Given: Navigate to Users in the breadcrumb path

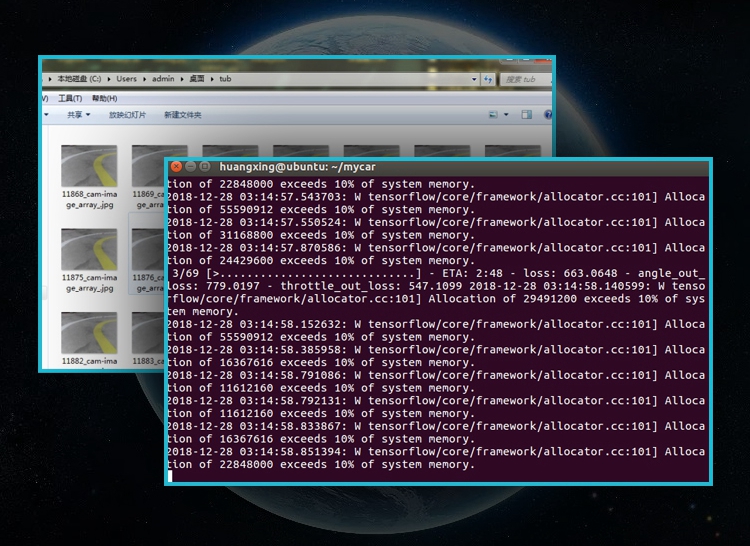Looking at the screenshot, I should pos(126,79).
